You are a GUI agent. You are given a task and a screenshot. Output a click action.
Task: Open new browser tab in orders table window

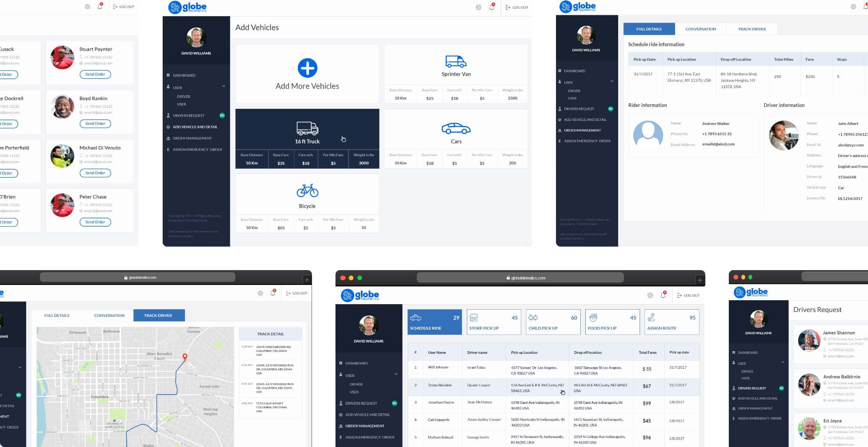(x=700, y=280)
